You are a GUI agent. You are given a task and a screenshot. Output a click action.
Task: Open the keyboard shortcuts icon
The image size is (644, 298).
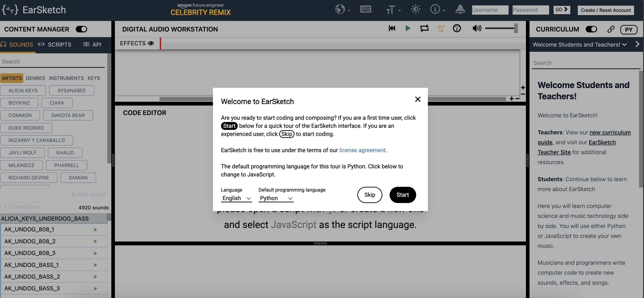click(365, 9)
